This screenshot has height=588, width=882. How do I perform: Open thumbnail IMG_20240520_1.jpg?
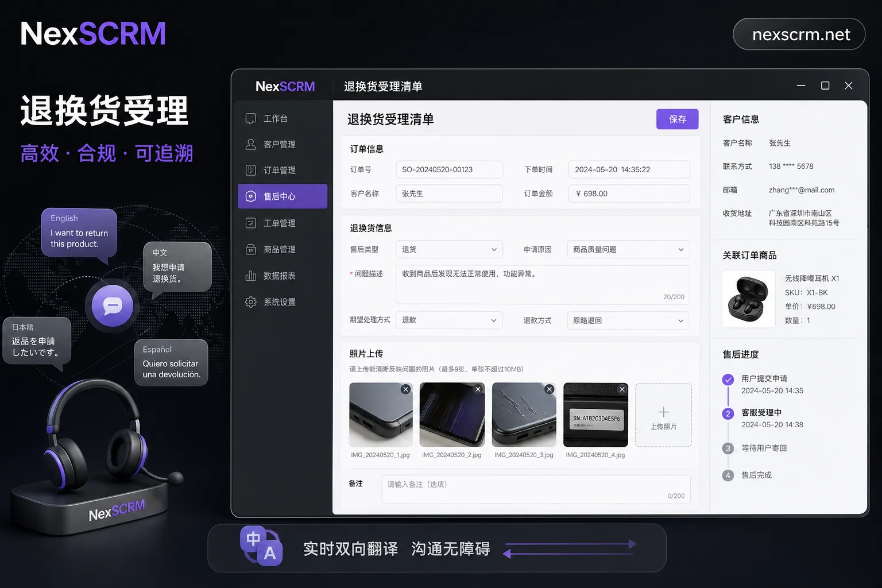pos(381,415)
